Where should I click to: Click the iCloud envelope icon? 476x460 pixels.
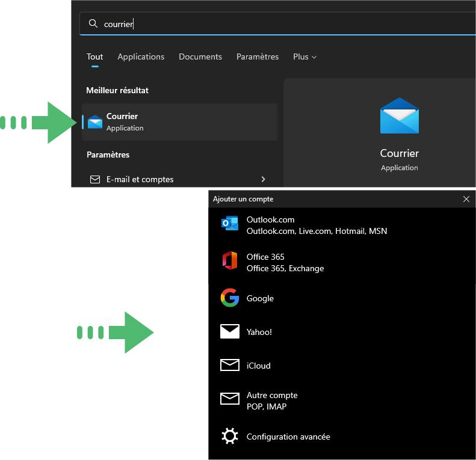(x=230, y=365)
